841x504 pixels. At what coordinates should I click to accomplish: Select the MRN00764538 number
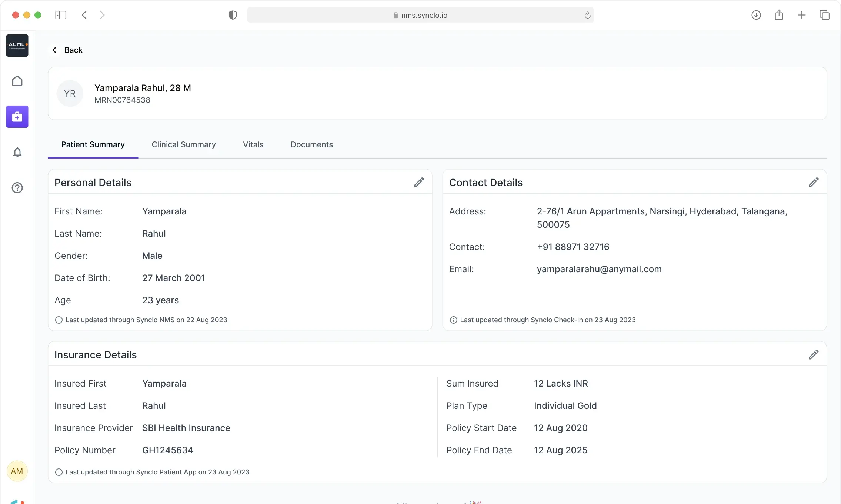122,100
